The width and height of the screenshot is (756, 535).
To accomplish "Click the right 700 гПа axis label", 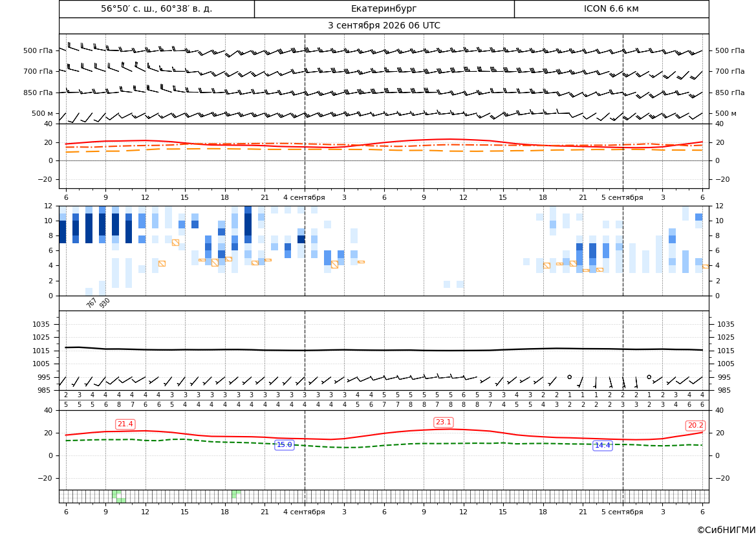I will (729, 71).
